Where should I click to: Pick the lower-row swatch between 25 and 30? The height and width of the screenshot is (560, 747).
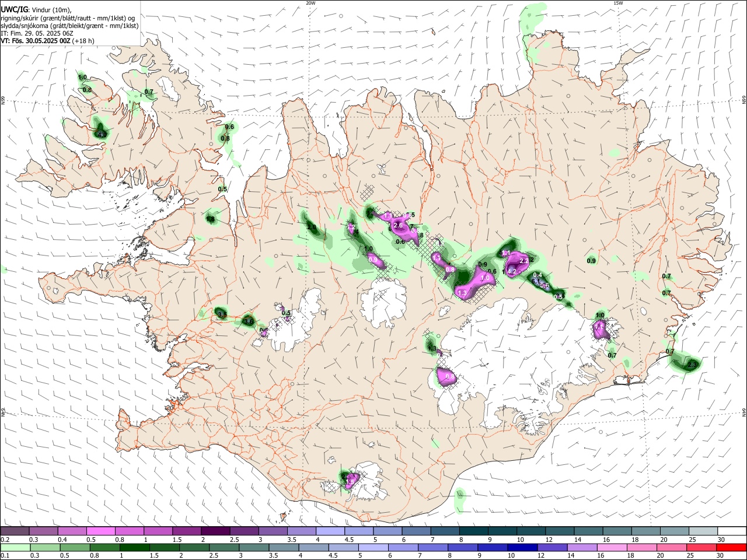tap(701, 548)
